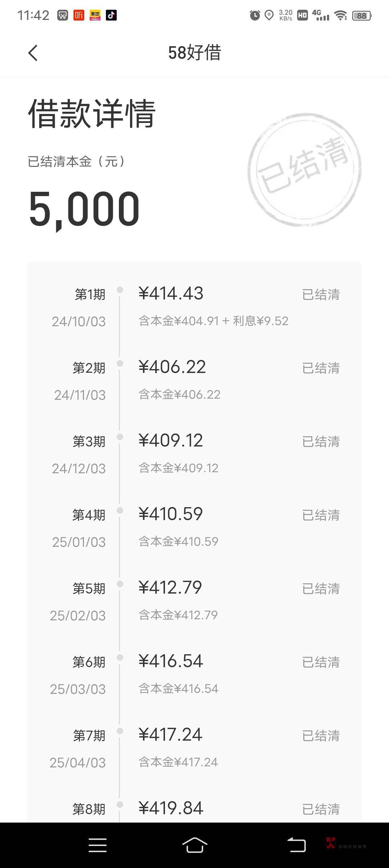Image resolution: width=389 pixels, height=868 pixels.
Task: Tap the 已结清 settled stamp
Action: (304, 170)
